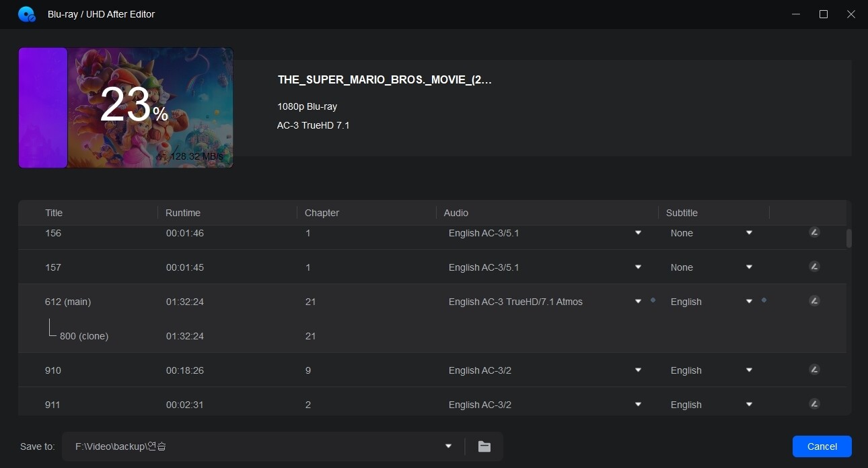Click the 1080p Blu-ray label

pyautogui.click(x=307, y=106)
